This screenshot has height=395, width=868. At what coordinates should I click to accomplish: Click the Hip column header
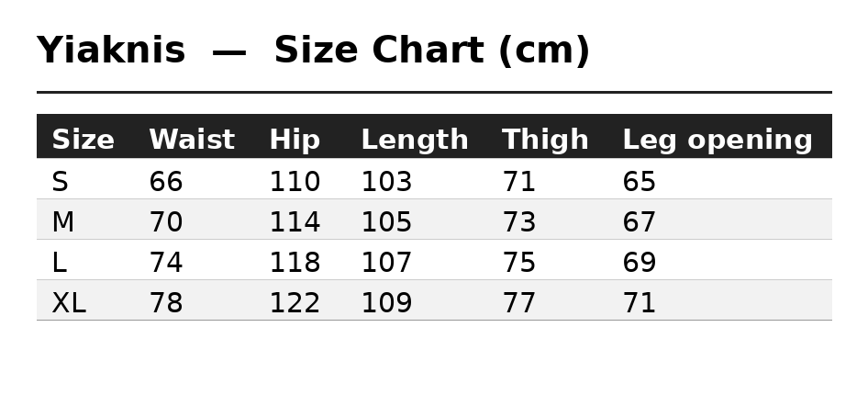coord(295,139)
